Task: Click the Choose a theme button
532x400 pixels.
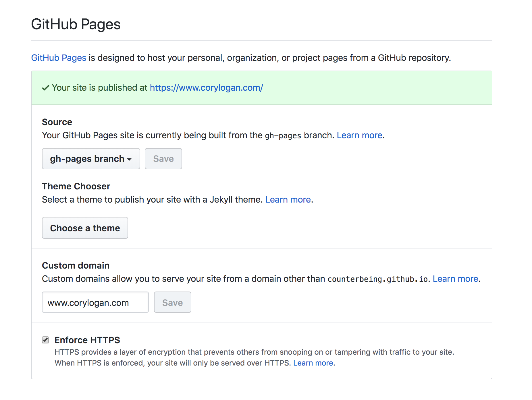Action: pos(85,228)
